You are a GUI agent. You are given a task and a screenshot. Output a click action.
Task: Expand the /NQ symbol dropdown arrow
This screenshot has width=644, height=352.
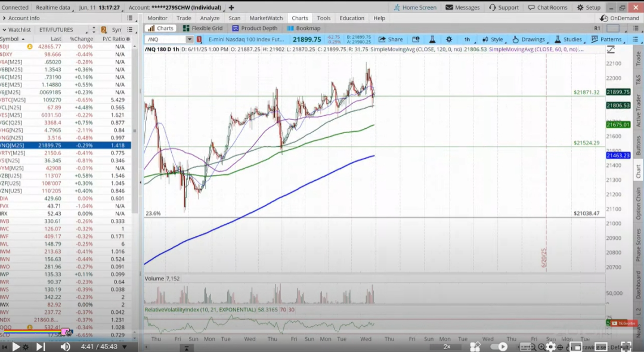click(x=190, y=39)
